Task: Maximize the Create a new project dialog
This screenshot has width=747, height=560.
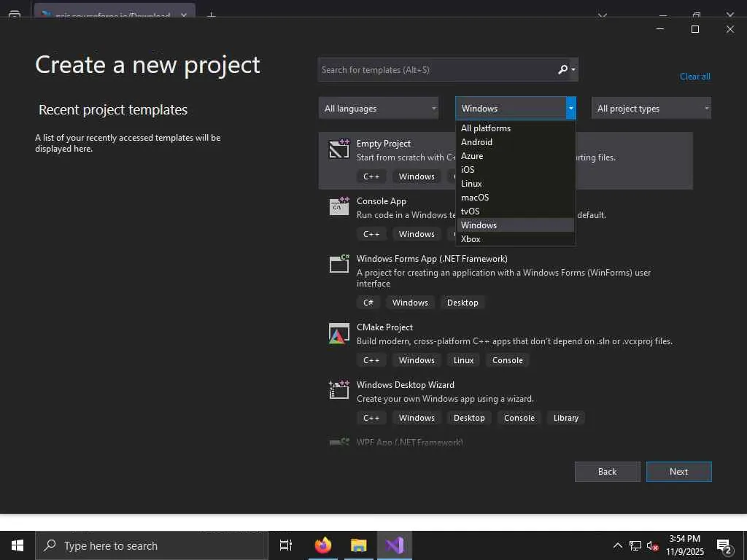Action: pos(695,29)
